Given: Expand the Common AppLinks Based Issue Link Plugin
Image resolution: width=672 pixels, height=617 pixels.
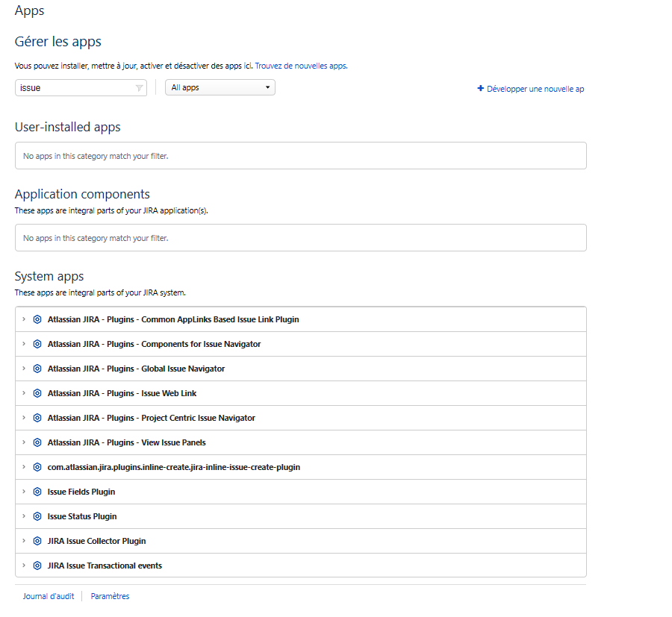Looking at the screenshot, I should point(23,319).
